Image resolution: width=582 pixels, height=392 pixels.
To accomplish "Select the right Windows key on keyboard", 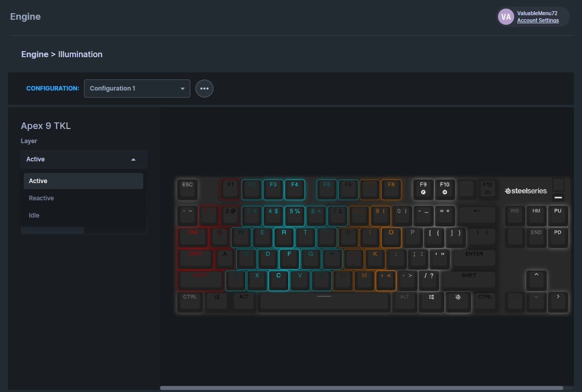I will pos(431,302).
